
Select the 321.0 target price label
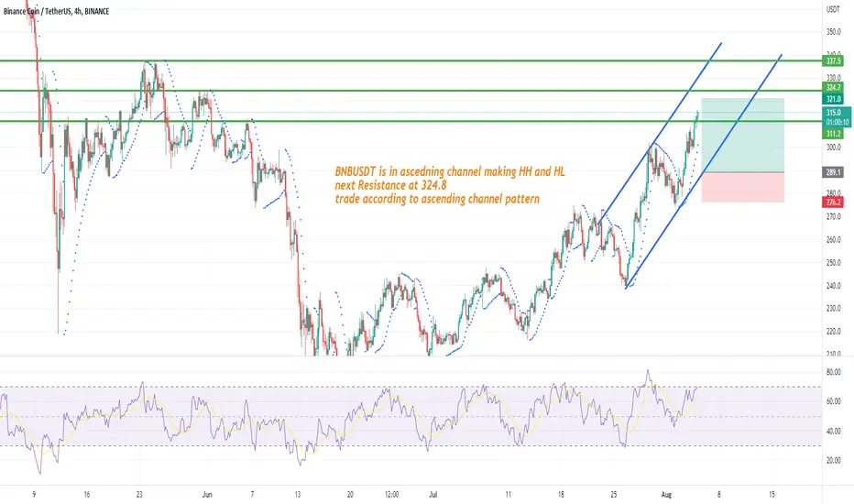pos(833,99)
